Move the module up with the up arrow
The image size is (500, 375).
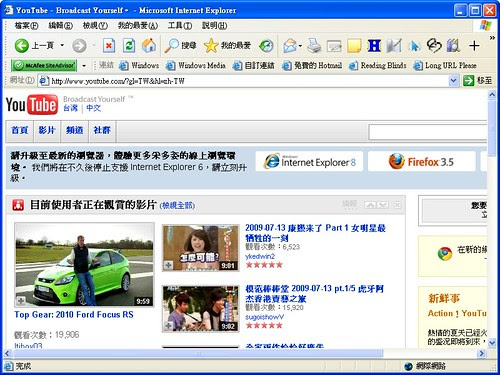tap(370, 205)
